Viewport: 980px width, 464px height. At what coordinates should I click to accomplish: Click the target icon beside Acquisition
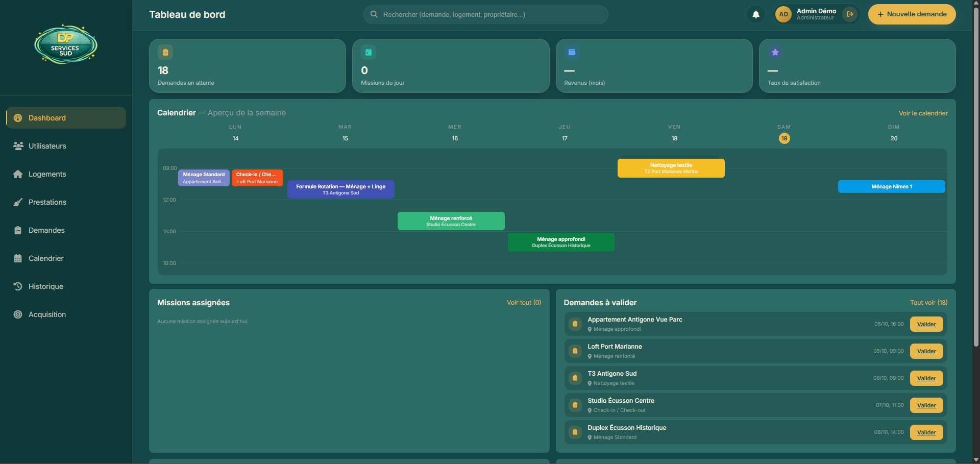click(x=18, y=314)
